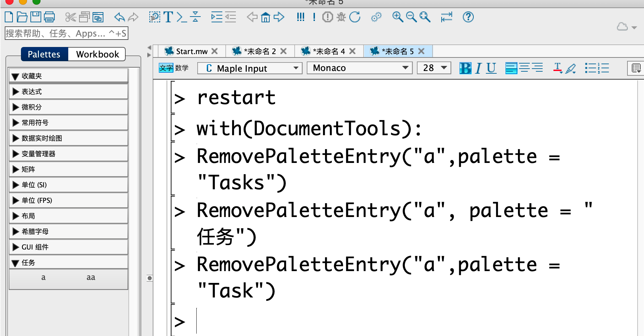
Task: Execute entire worksheet with the triple exclamation icon
Action: [300, 17]
